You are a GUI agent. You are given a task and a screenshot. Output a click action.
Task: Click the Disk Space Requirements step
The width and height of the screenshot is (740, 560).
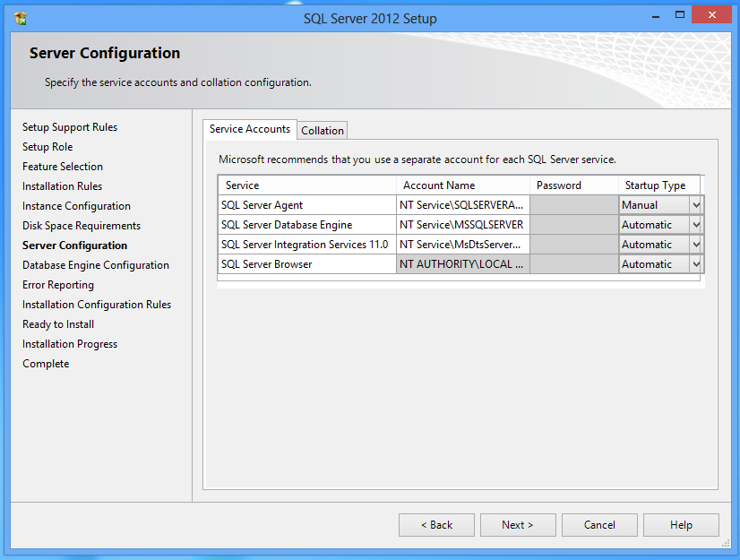(82, 226)
